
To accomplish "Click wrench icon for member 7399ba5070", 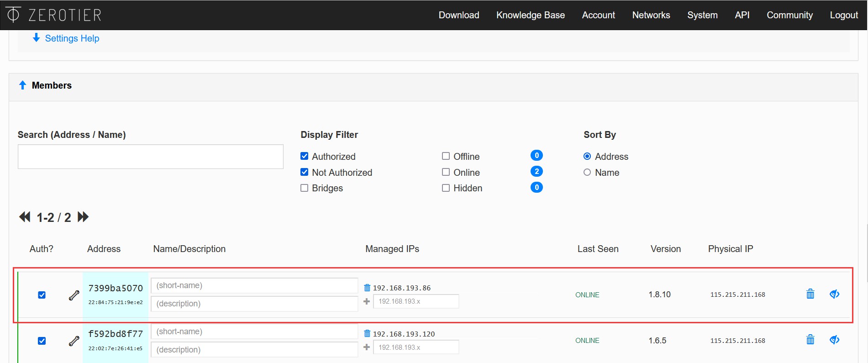I will pos(74,295).
